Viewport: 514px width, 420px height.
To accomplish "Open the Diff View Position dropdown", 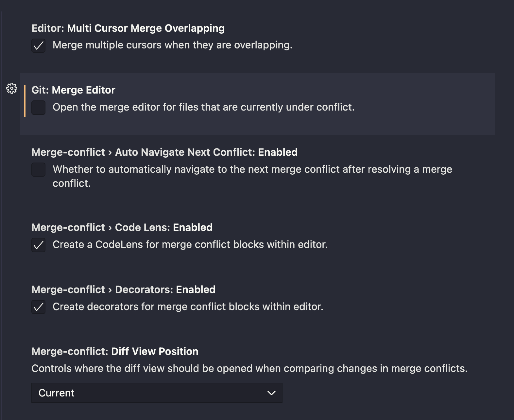I will 156,393.
